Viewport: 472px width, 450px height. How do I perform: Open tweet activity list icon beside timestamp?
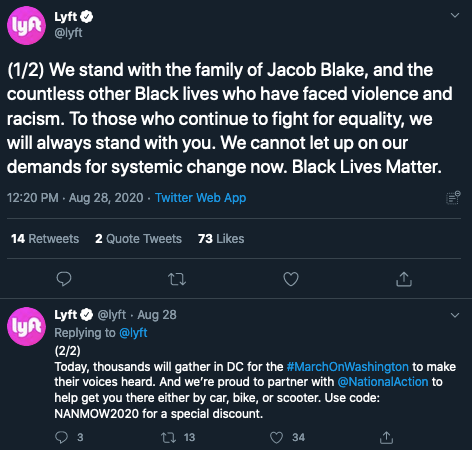point(453,198)
